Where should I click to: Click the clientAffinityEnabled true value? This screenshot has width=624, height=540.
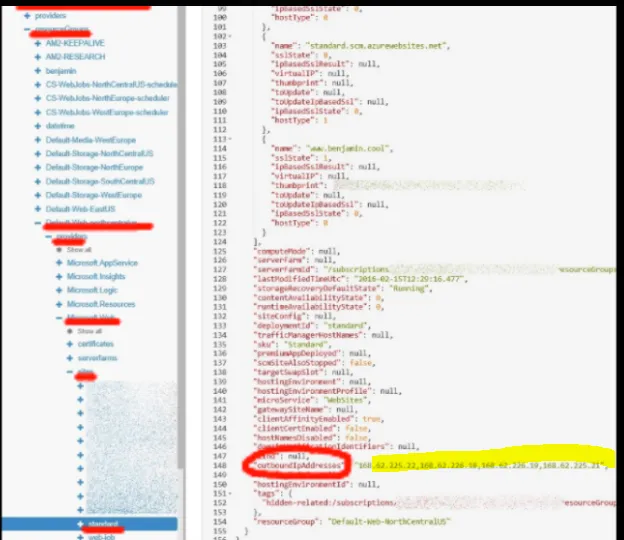(371, 419)
